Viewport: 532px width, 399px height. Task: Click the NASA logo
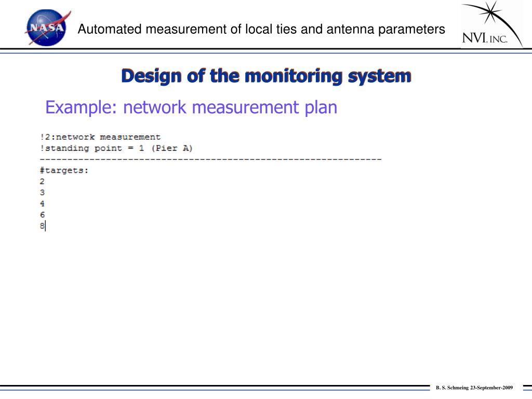(47, 28)
